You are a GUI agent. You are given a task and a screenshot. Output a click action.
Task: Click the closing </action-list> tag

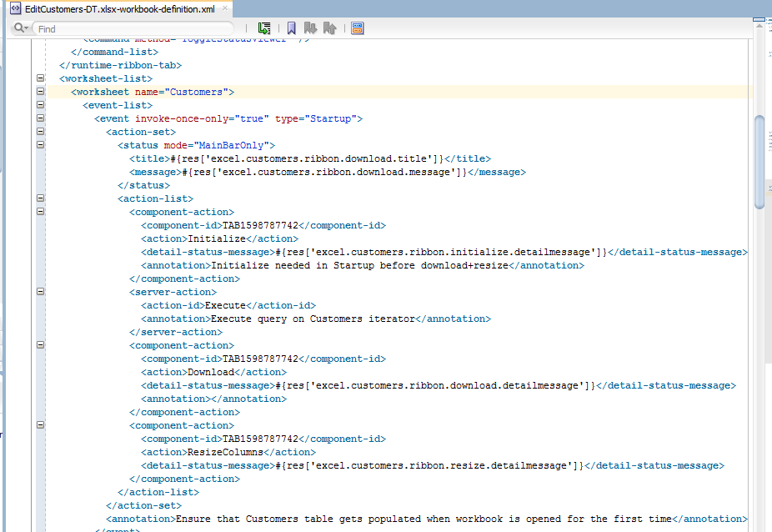tap(158, 492)
